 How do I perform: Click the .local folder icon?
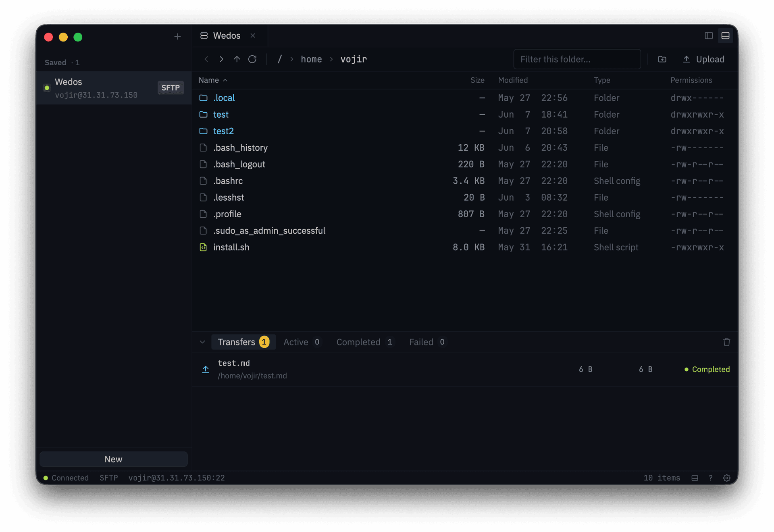click(x=203, y=98)
